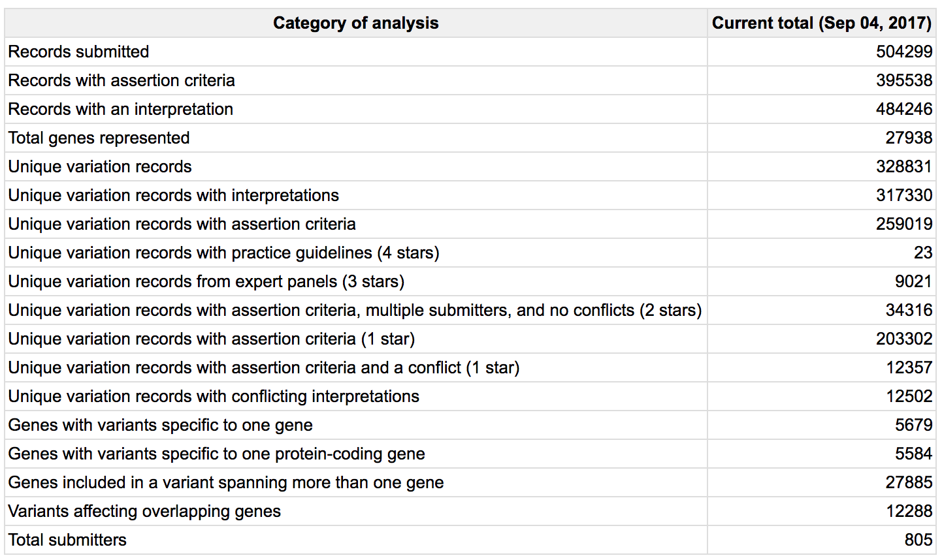Click the 'Unique variation records' row label

point(100,166)
